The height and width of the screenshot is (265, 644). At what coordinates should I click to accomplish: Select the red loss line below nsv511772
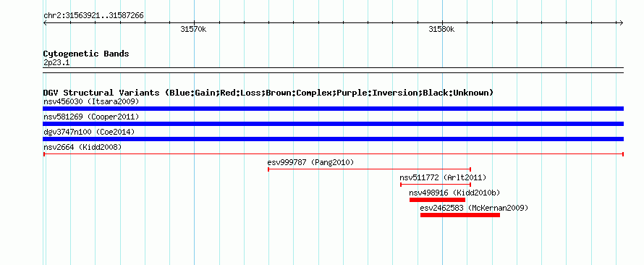(x=436, y=185)
